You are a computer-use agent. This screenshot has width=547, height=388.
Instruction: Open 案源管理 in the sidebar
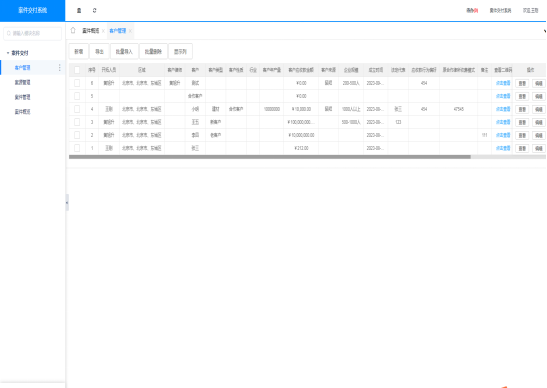[x=22, y=82]
